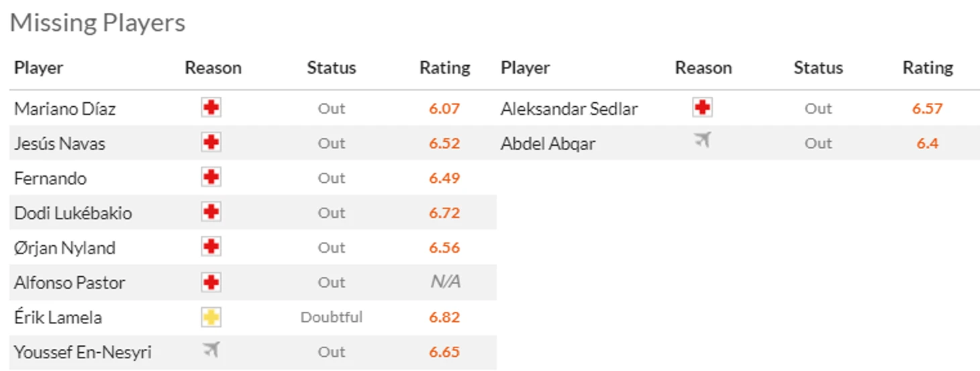The width and height of the screenshot is (980, 371).
Task: Click Dodi Lukébakio's injury icon
Action: tap(211, 212)
